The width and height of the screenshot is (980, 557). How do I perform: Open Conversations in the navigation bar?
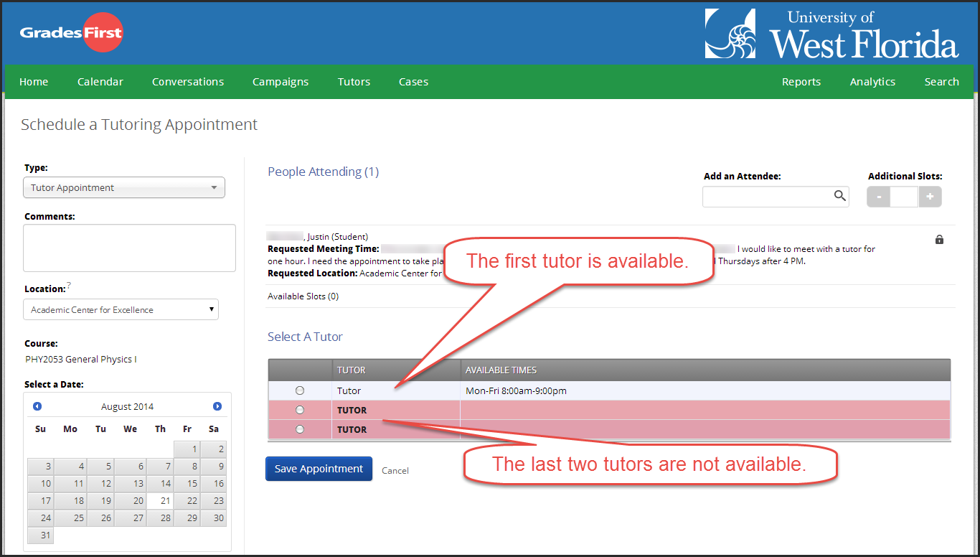pos(188,82)
